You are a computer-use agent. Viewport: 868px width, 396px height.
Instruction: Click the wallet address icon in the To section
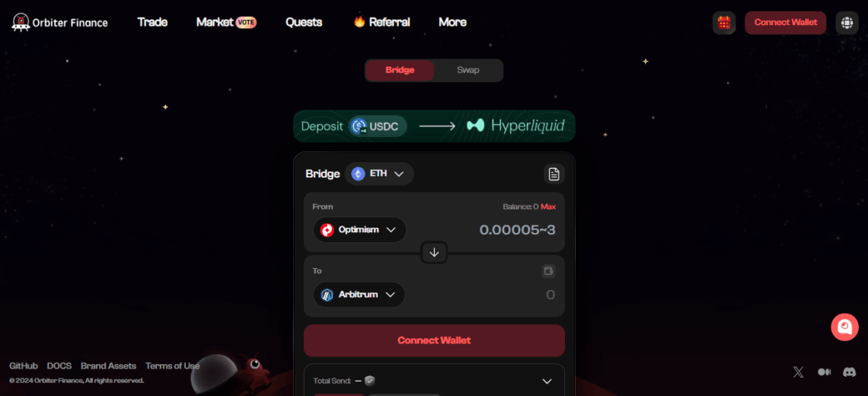[x=548, y=271]
